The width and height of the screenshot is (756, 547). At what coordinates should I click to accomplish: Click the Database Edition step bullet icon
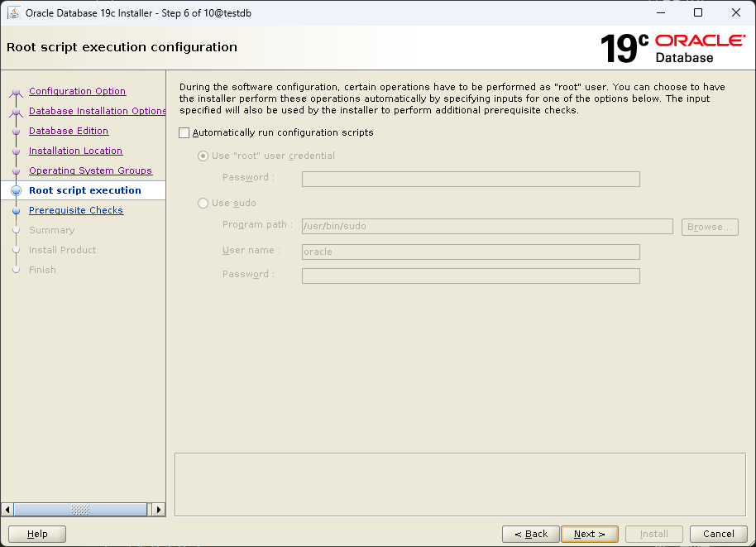coord(17,132)
